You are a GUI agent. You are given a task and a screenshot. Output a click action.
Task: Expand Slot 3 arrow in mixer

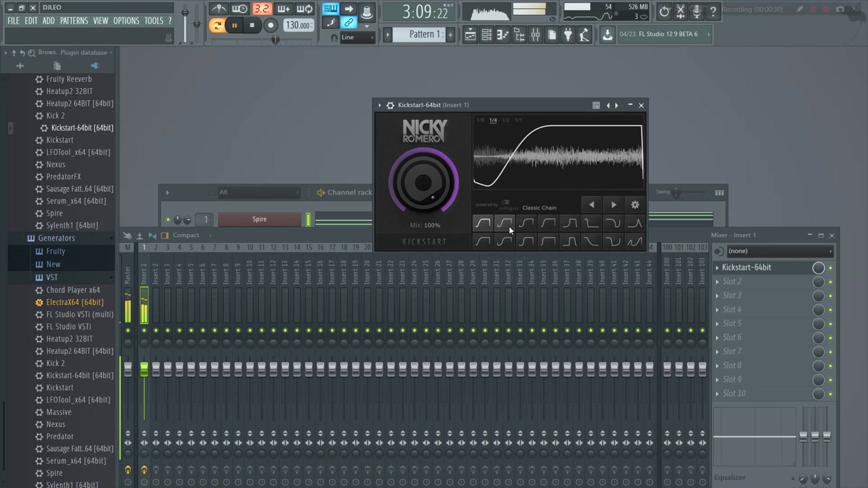[x=717, y=296]
